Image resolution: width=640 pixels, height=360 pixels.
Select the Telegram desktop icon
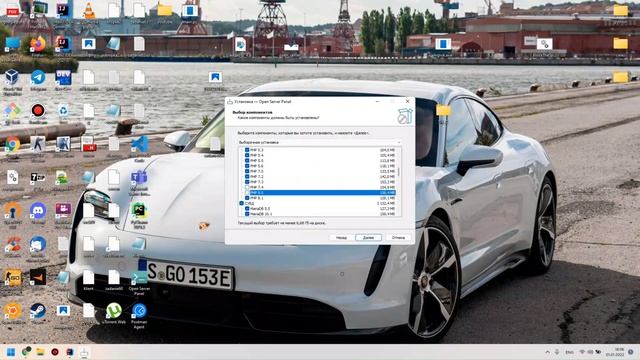38,77
